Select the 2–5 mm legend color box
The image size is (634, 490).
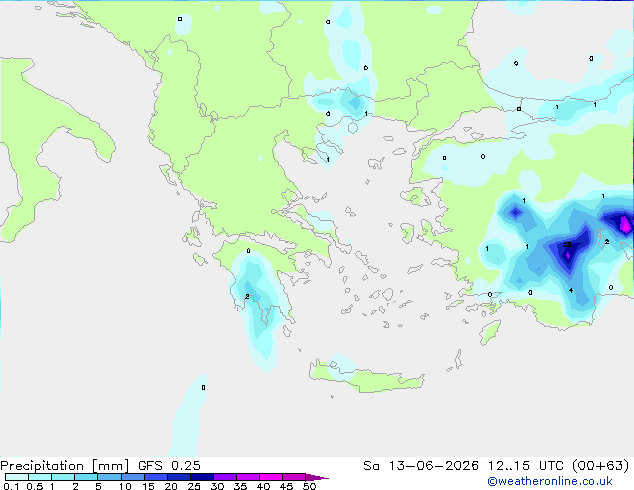tap(86, 477)
